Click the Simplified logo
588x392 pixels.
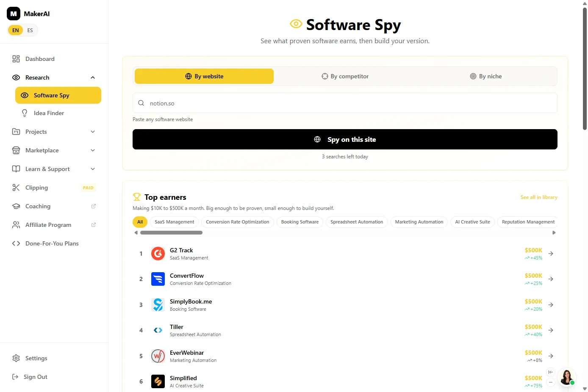point(158,381)
